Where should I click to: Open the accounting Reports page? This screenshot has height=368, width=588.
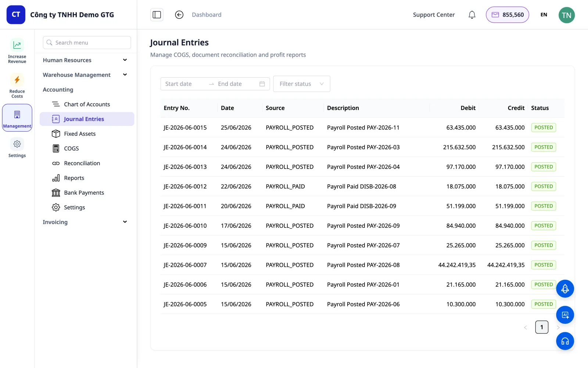coord(87,178)
